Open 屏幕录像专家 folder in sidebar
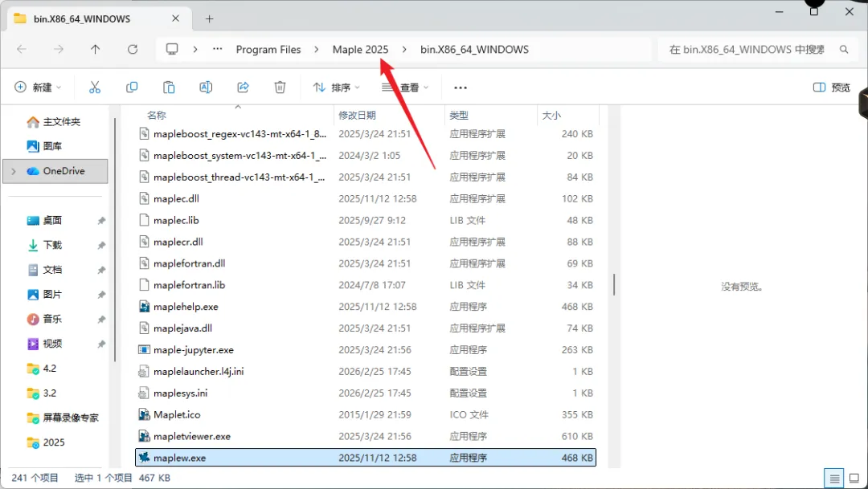 point(63,418)
